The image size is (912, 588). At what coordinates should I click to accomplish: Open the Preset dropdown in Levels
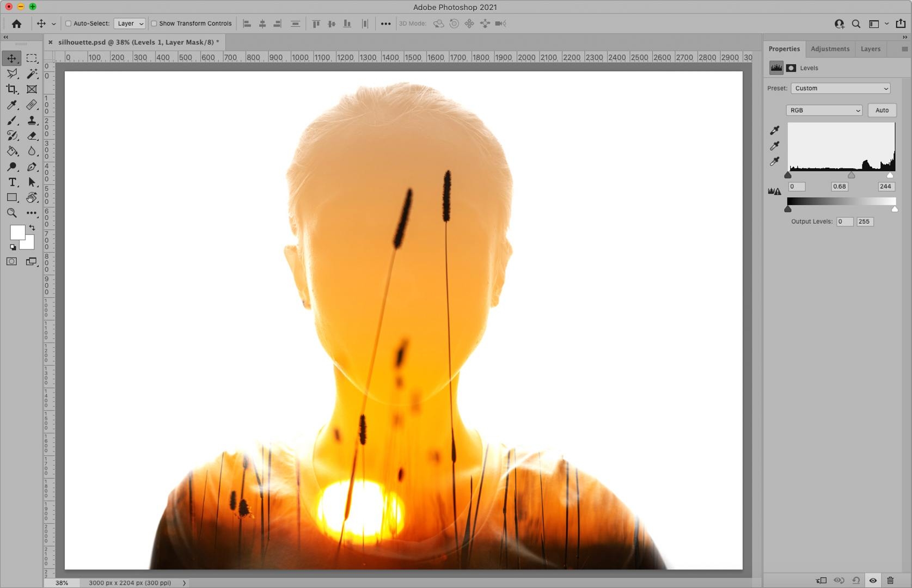click(x=840, y=88)
